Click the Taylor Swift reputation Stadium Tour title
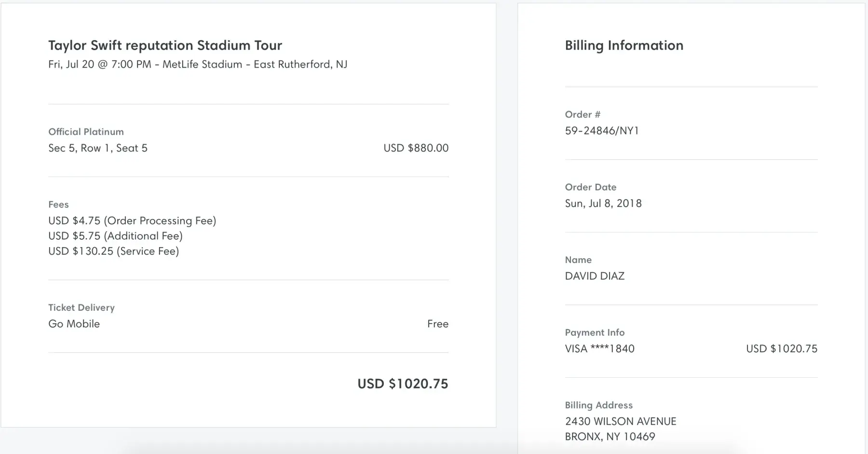Image resolution: width=868 pixels, height=454 pixels. pyautogui.click(x=165, y=45)
